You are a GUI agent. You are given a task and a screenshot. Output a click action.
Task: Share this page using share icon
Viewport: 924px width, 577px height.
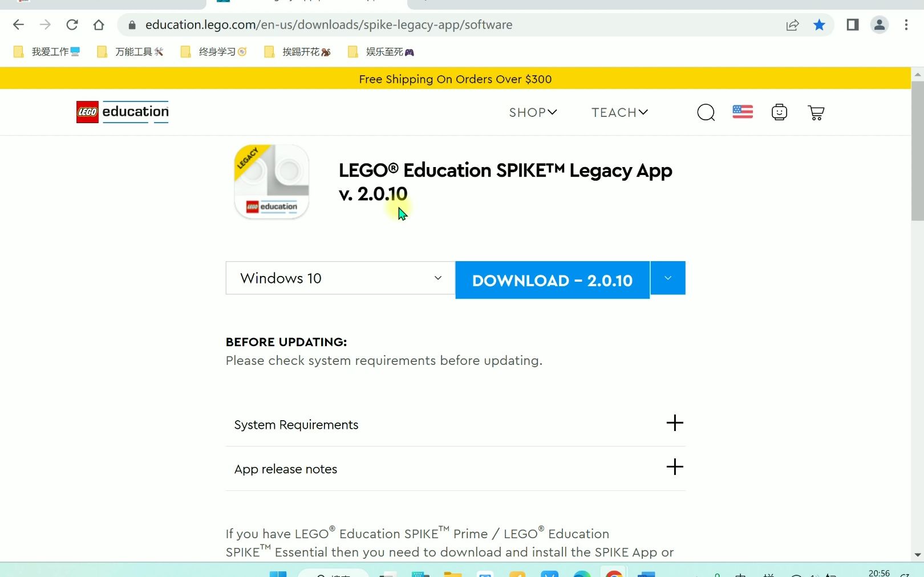click(792, 25)
